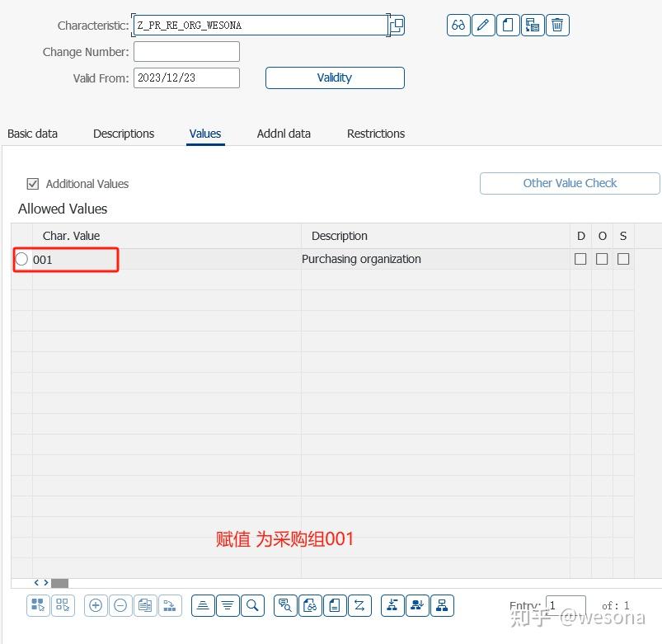This screenshot has width=662, height=644.
Task: Delete a value line with the minus icon
Action: (x=120, y=604)
